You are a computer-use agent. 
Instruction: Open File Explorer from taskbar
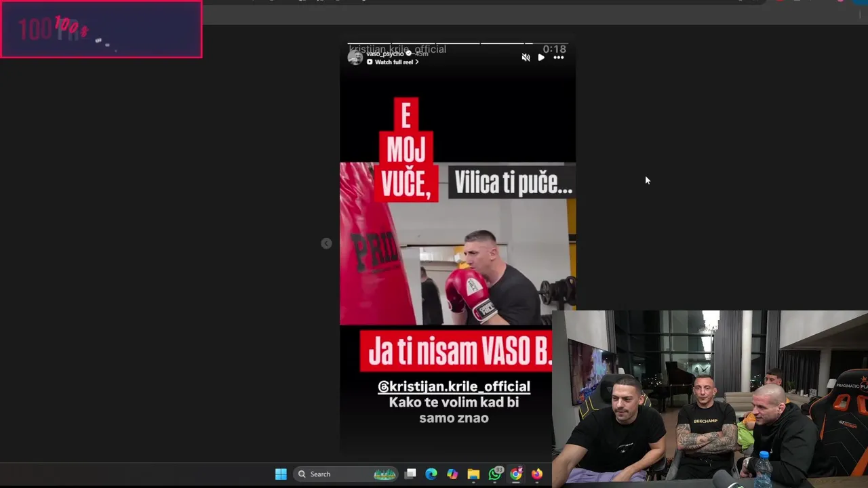coord(473,474)
